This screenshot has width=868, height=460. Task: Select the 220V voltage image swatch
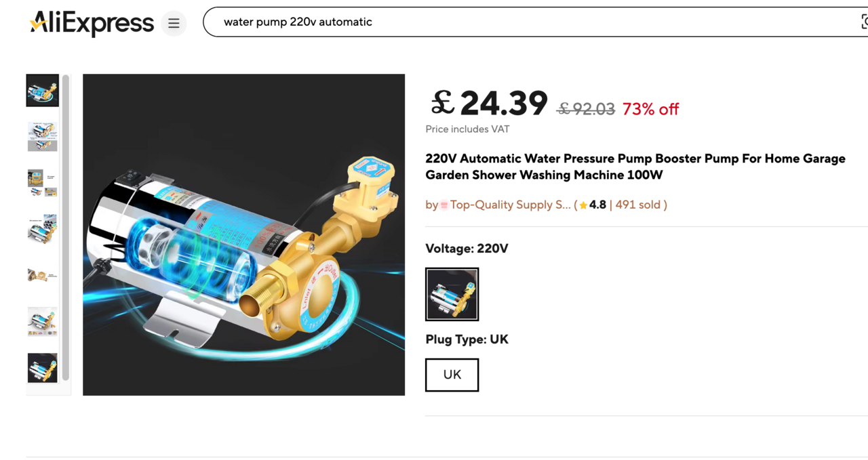pyautogui.click(x=452, y=294)
